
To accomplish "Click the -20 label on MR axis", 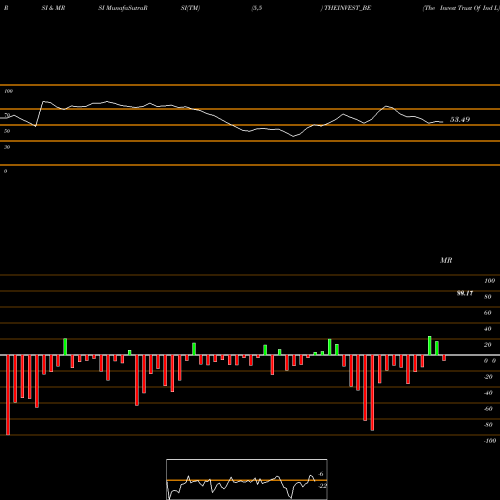I will (x=488, y=377).
